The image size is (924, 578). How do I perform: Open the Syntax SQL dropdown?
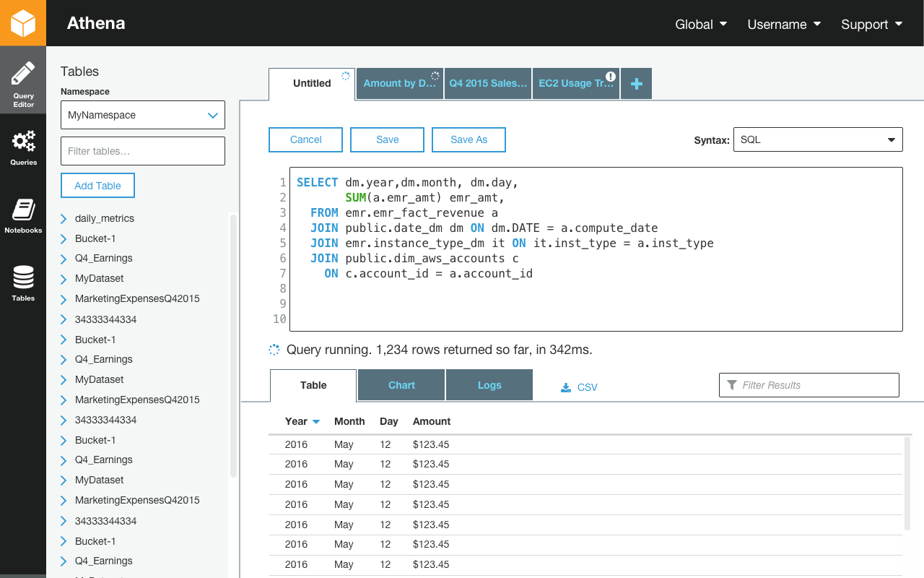click(818, 139)
